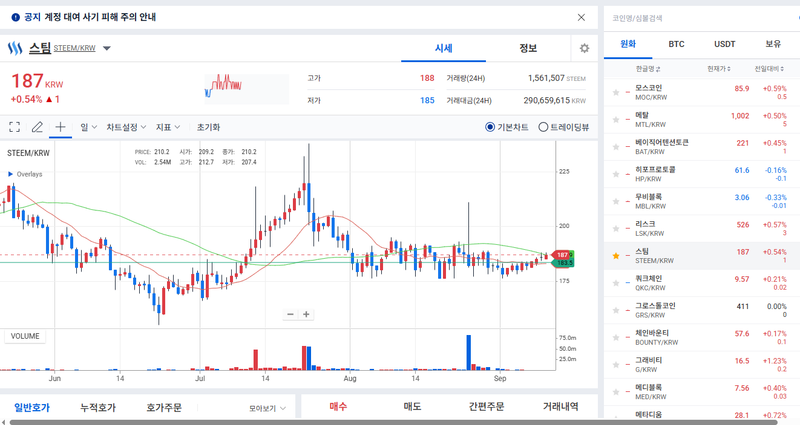This screenshot has width=800, height=425.
Task: Open the 모아보기 dropdown
Action: click(267, 408)
